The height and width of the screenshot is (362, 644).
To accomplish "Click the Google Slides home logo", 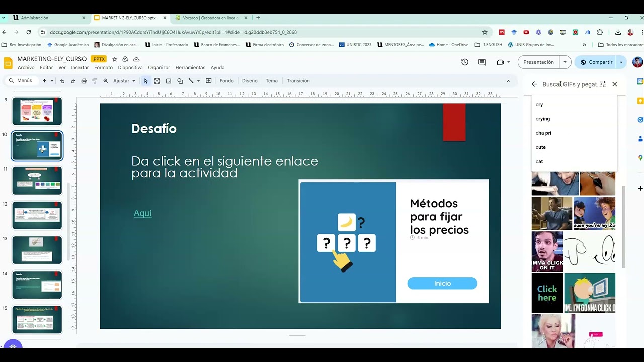I will pyautogui.click(x=8, y=63).
